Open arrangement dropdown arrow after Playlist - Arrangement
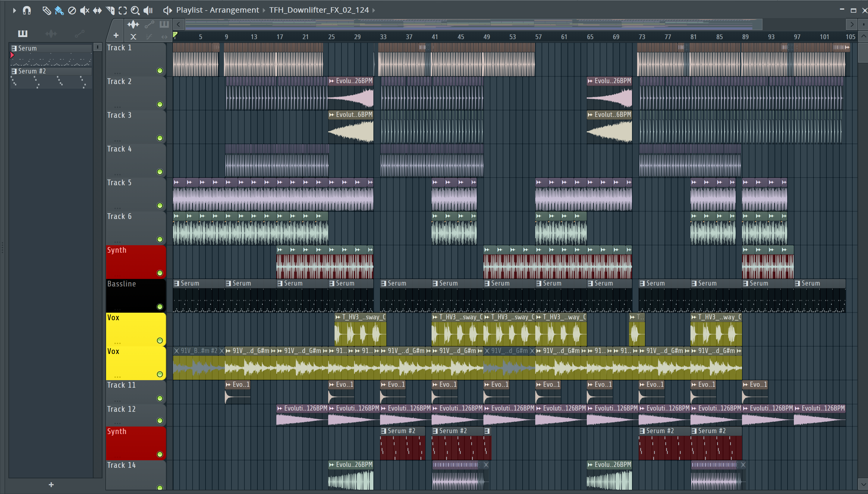 point(264,11)
